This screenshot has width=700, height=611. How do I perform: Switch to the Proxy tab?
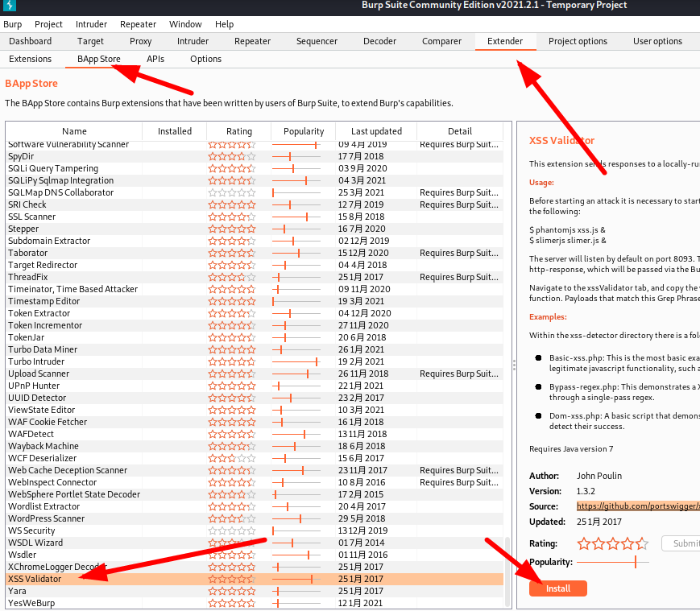click(x=141, y=41)
